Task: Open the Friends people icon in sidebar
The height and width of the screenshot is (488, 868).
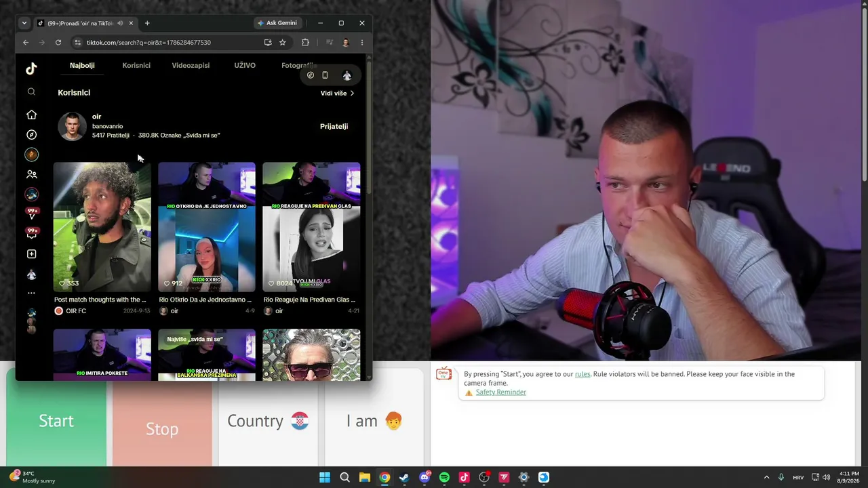Action: [31, 175]
